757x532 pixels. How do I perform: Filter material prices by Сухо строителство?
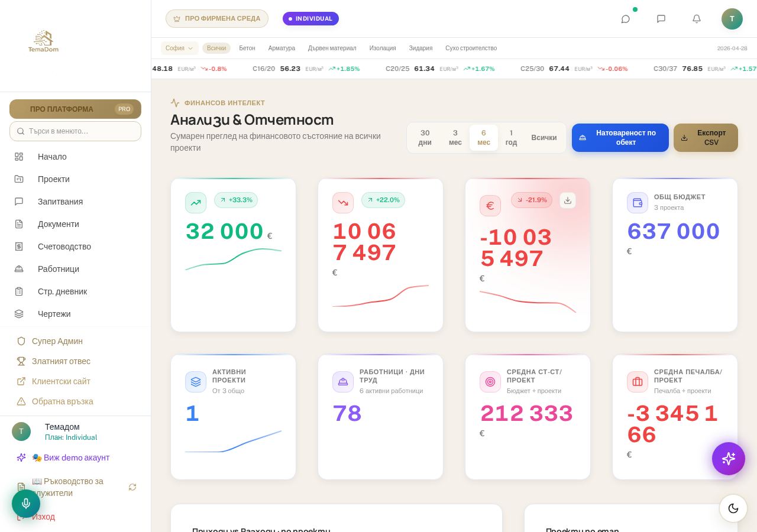point(471,48)
